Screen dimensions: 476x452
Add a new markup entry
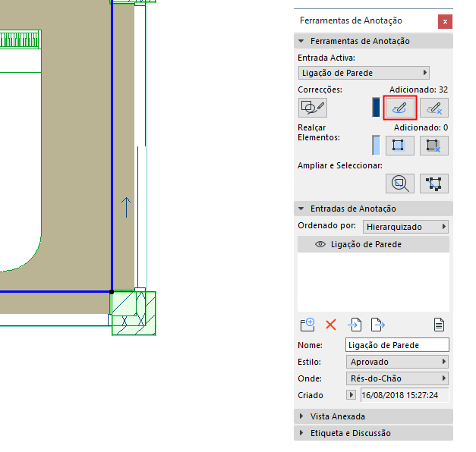click(x=307, y=325)
